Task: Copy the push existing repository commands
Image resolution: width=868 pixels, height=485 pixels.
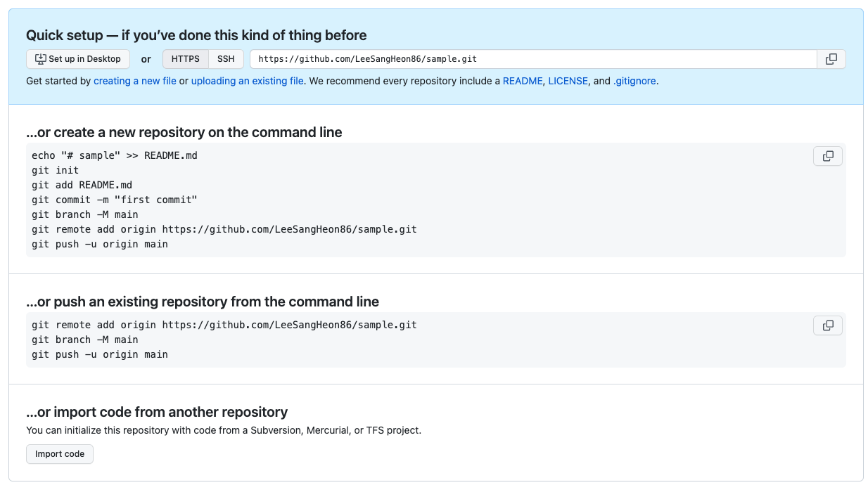Action: click(x=827, y=325)
